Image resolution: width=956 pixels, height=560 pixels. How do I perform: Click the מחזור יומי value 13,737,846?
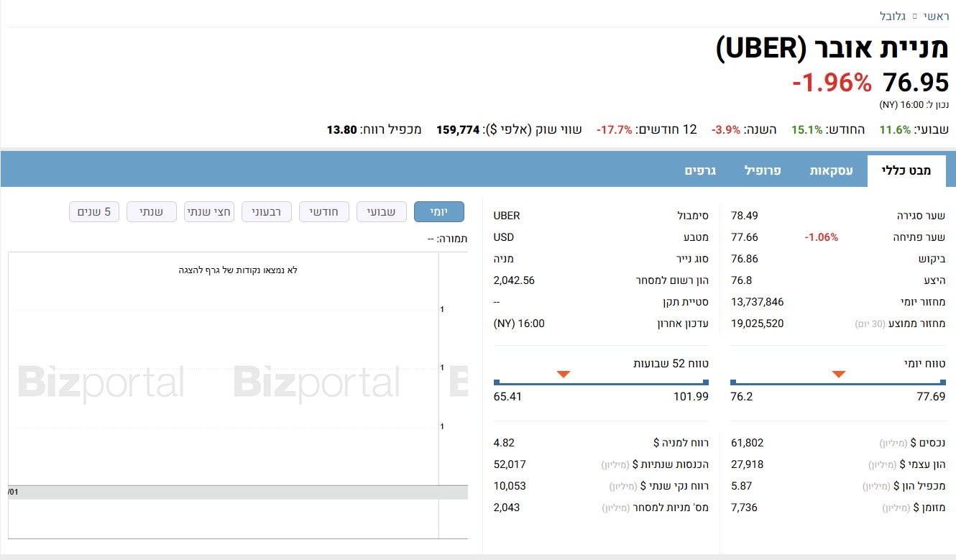coord(758,302)
